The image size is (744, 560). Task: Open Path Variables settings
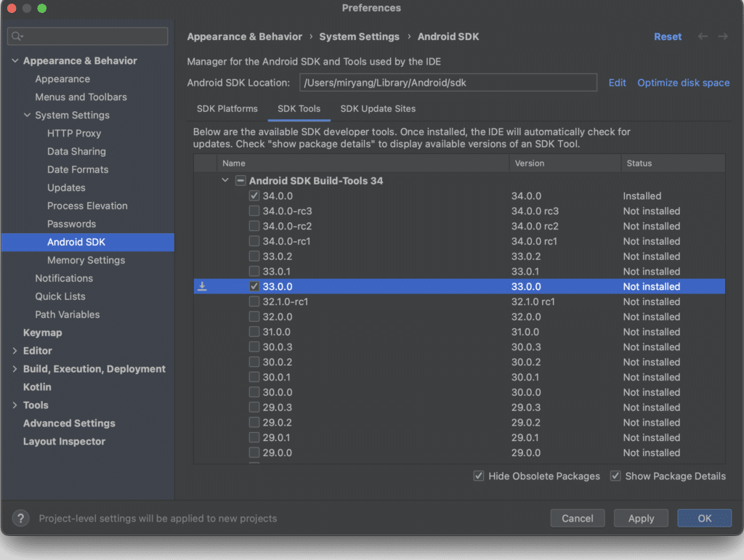[x=68, y=315]
